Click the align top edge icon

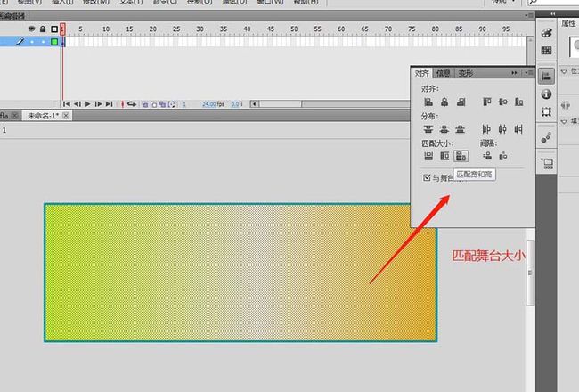[x=487, y=102]
